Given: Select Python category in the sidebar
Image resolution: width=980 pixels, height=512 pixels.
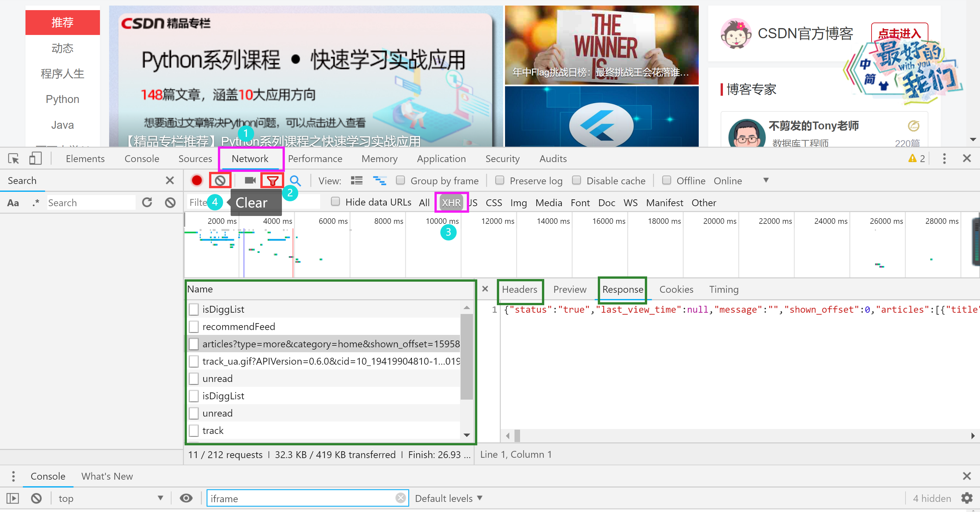Looking at the screenshot, I should [62, 99].
